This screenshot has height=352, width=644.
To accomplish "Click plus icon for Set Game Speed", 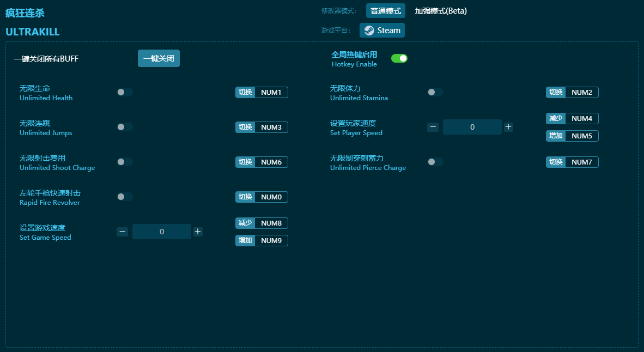I will [x=198, y=232].
